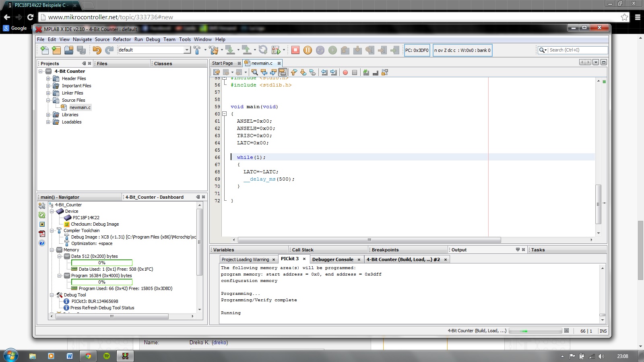Click the Find Next Occurrence editor icon

pyautogui.click(x=273, y=72)
